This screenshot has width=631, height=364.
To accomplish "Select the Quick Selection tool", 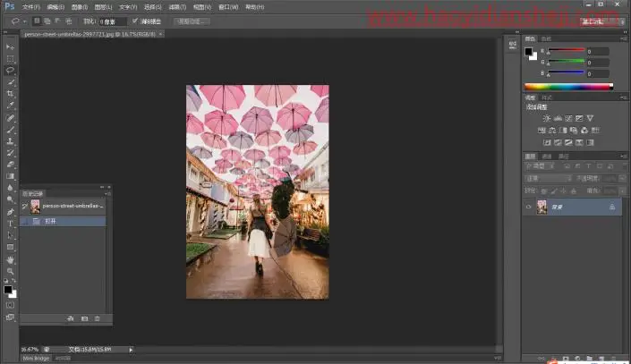I will pyautogui.click(x=10, y=82).
